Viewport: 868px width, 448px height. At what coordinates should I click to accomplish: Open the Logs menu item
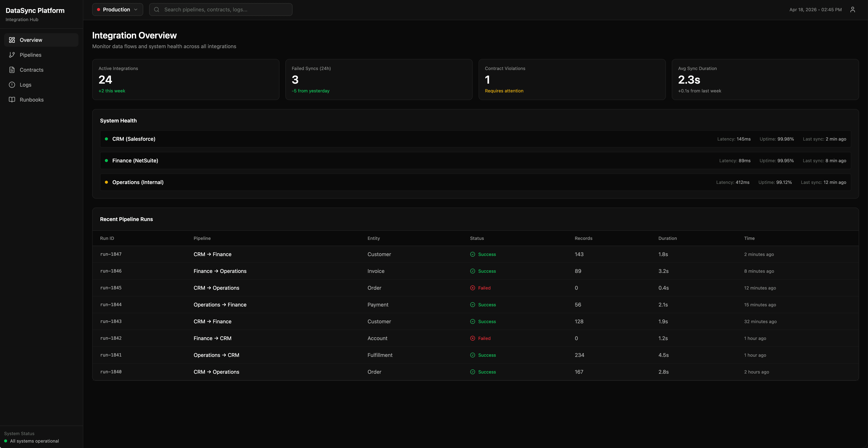41,85
